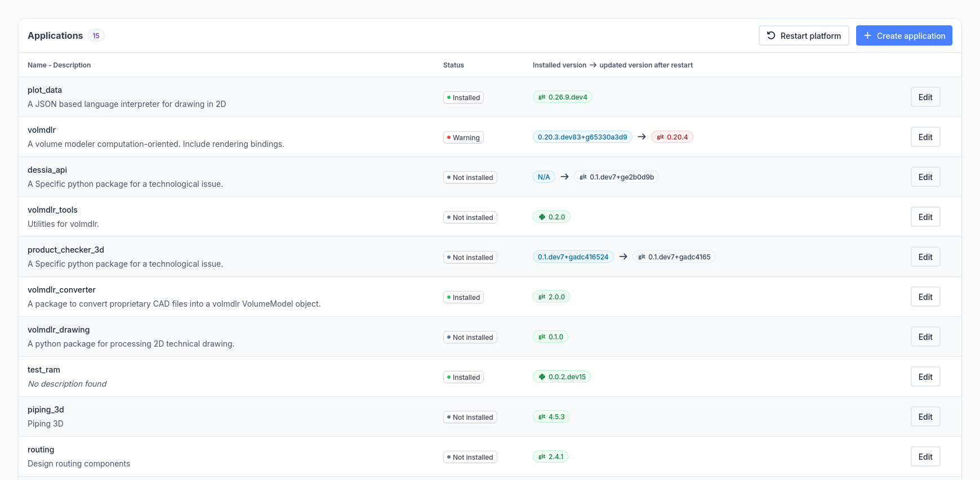Edit the plot_data application
Screen dimensions: 980x480
coord(925,97)
